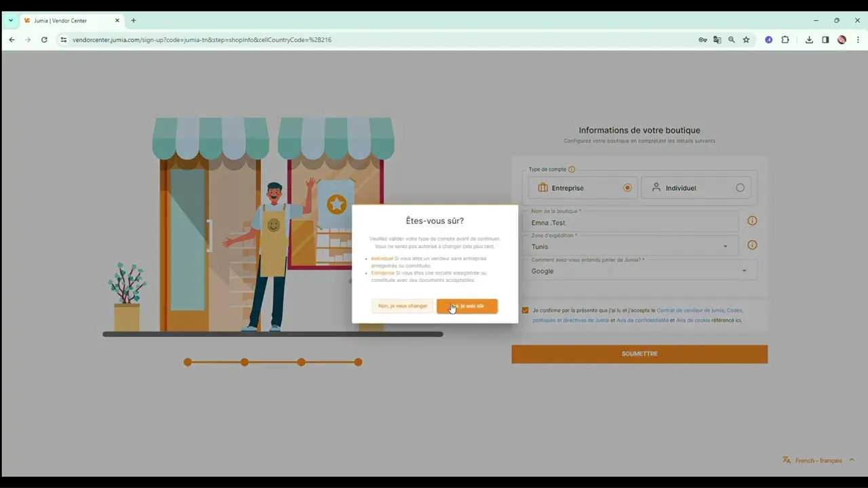Click the info icon next to Type de compte

[x=572, y=169]
